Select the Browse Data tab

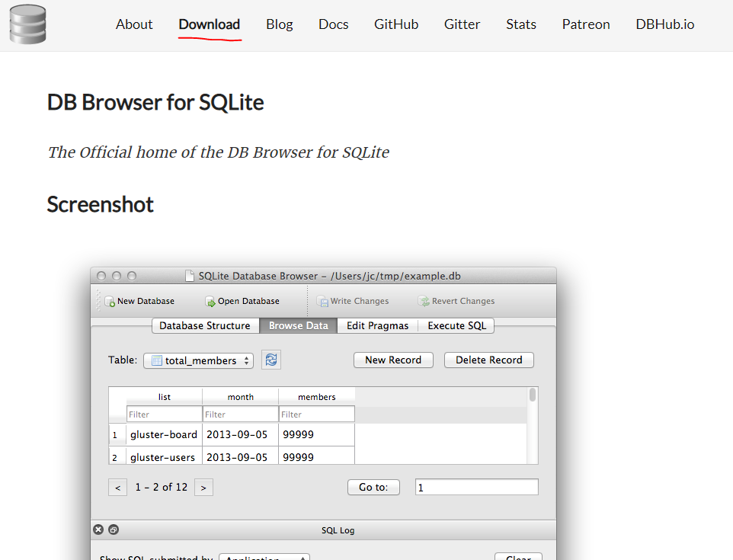[298, 325]
